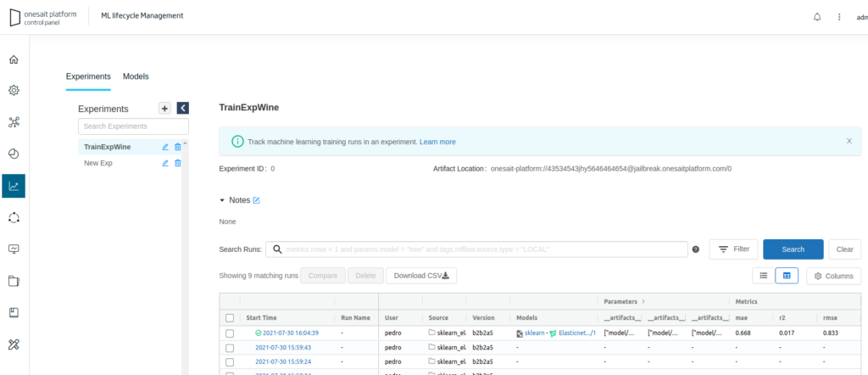The height and width of the screenshot is (375, 868).
Task: Delete the TrainExpWine experiment
Action: click(178, 148)
